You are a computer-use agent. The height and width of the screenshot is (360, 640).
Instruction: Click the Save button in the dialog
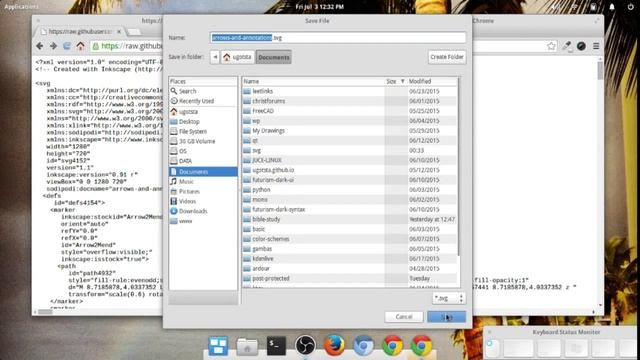(x=446, y=317)
